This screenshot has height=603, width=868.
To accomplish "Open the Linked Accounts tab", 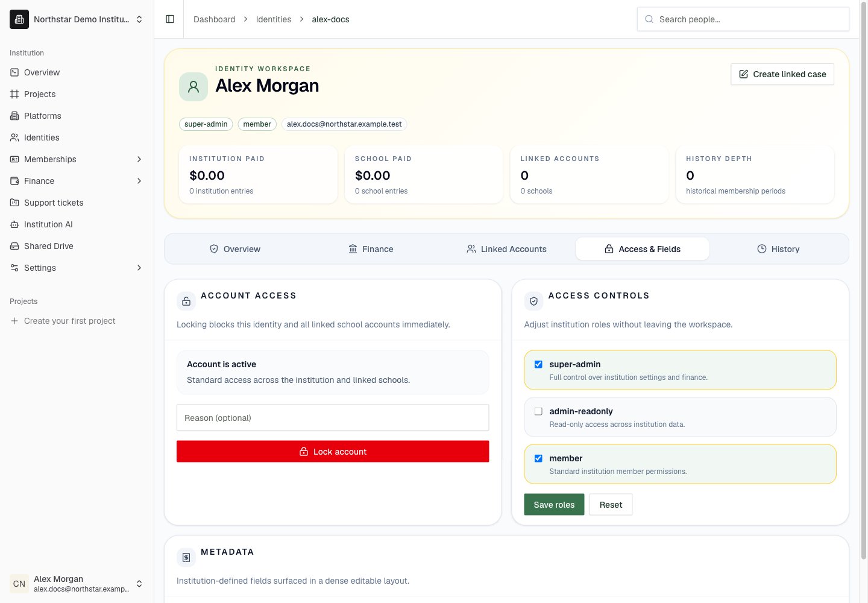I will pyautogui.click(x=506, y=249).
